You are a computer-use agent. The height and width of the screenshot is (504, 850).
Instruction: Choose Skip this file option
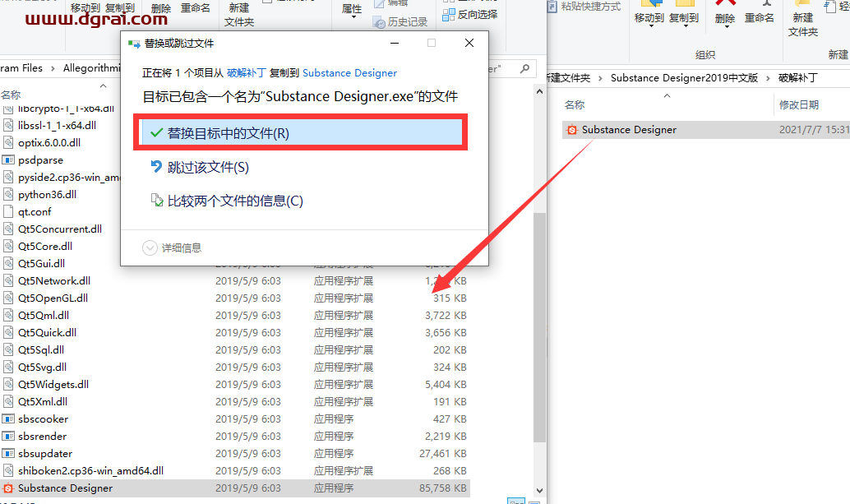point(200,167)
